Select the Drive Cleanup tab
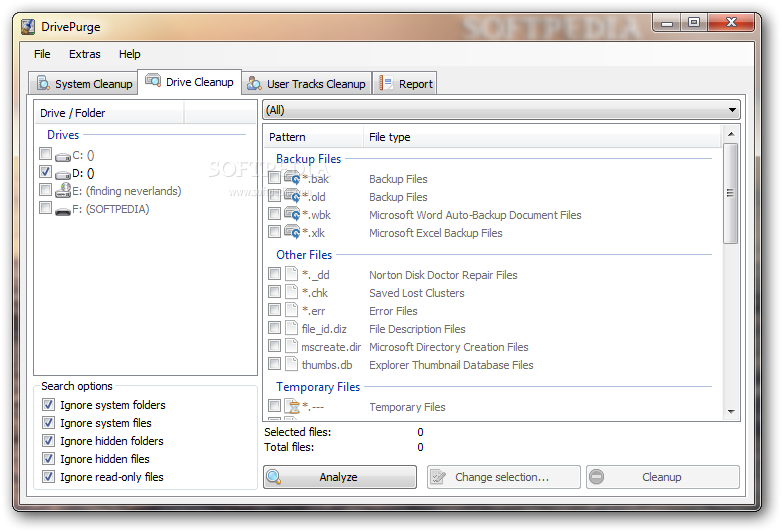The image size is (782, 532). [x=190, y=82]
